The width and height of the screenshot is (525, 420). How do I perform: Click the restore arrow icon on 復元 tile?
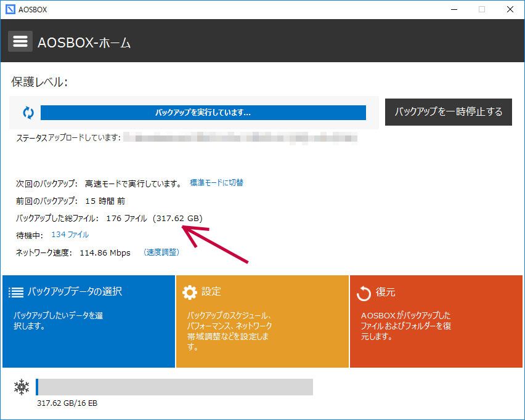364,294
